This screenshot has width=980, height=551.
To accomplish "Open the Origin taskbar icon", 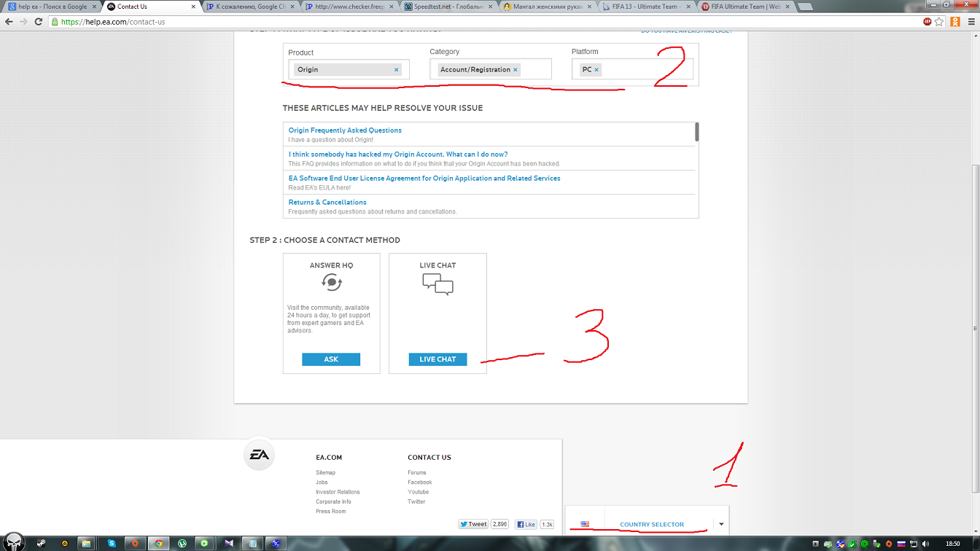I will [135, 543].
